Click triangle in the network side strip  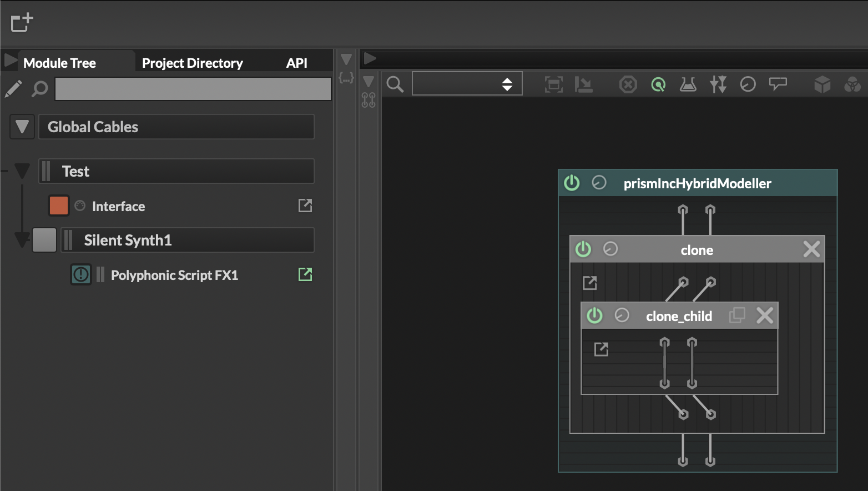[x=369, y=82]
